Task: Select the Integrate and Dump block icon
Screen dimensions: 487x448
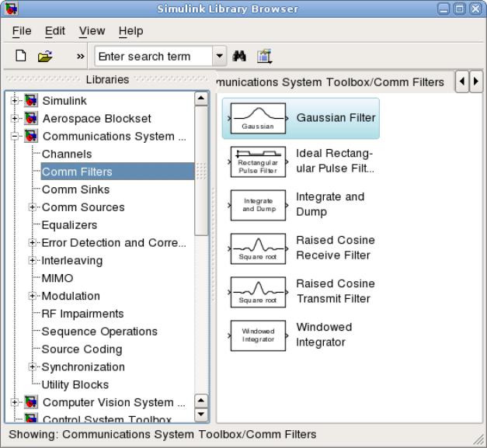Action: pos(258,205)
